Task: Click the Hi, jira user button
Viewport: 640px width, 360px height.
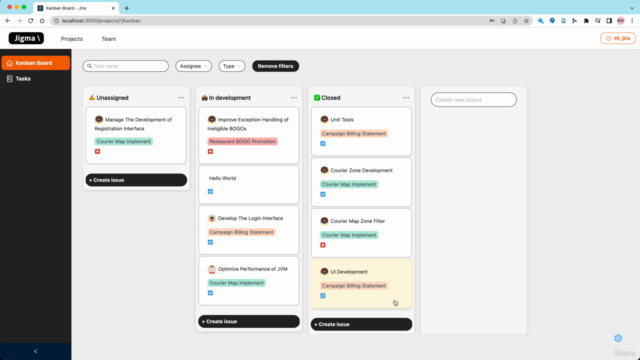Action: pos(618,38)
